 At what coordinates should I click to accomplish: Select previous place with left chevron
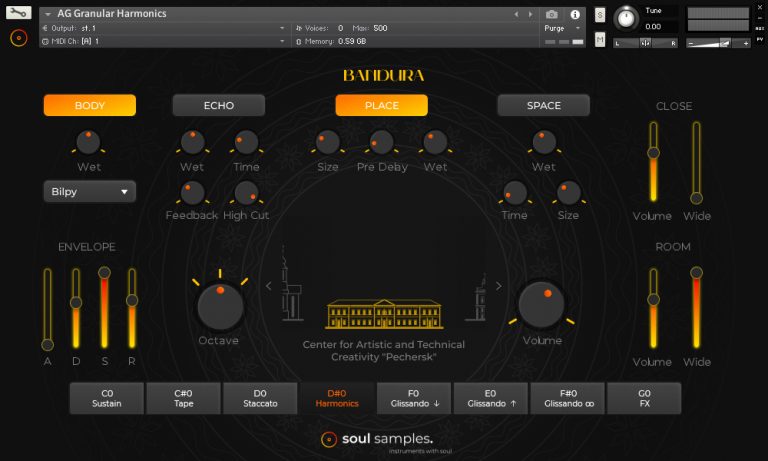tap(268, 286)
